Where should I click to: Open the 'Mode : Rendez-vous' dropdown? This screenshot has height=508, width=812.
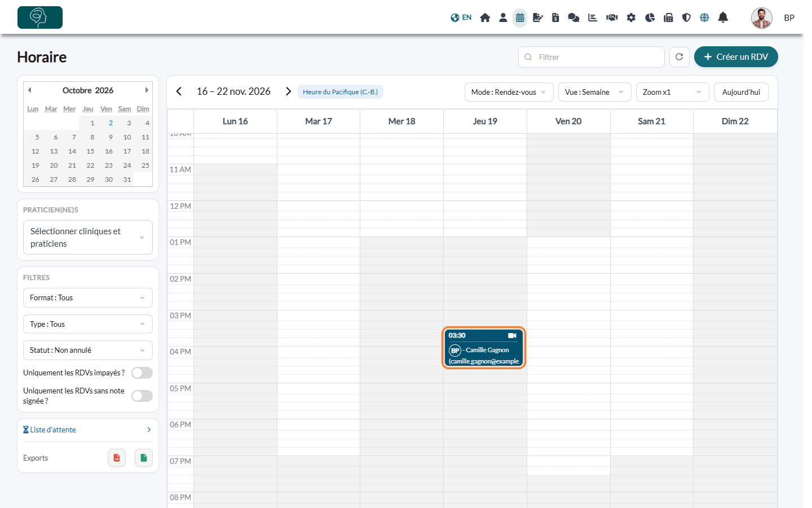point(509,92)
